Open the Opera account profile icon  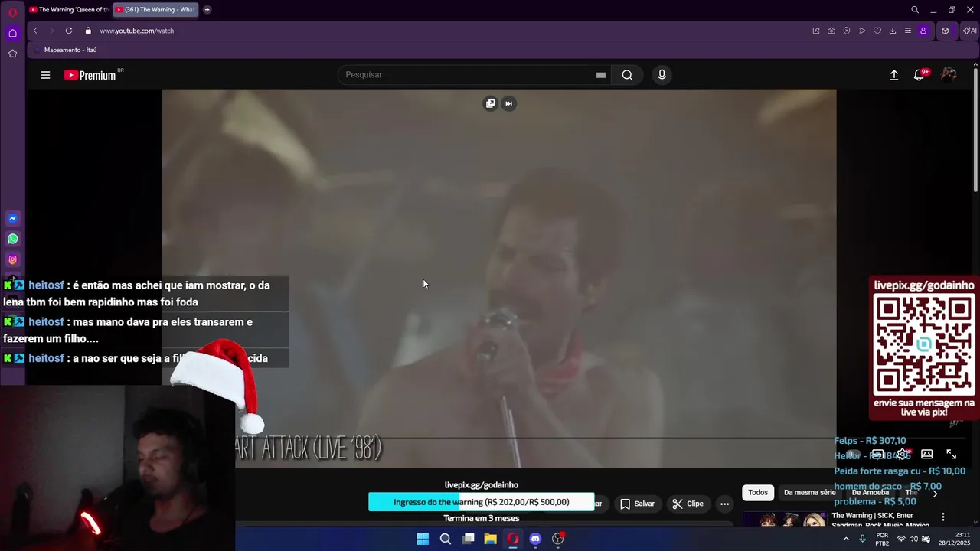(x=923, y=31)
